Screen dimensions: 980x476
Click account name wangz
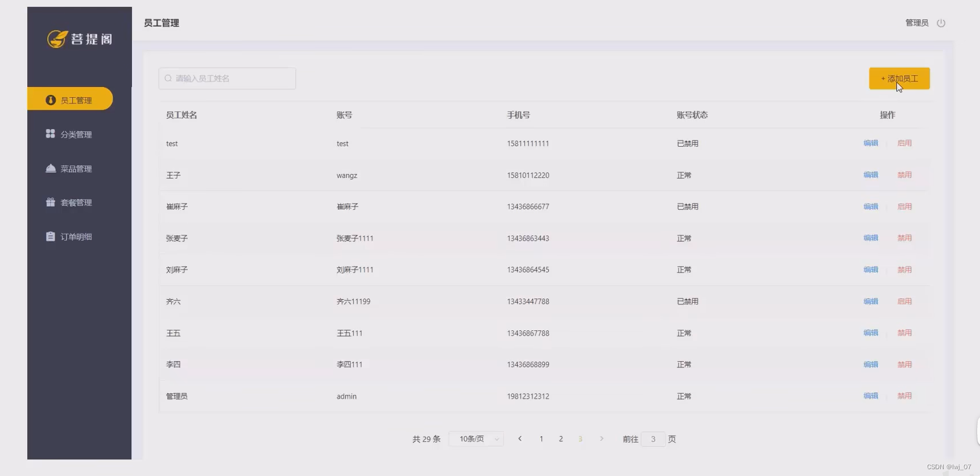coord(347,176)
